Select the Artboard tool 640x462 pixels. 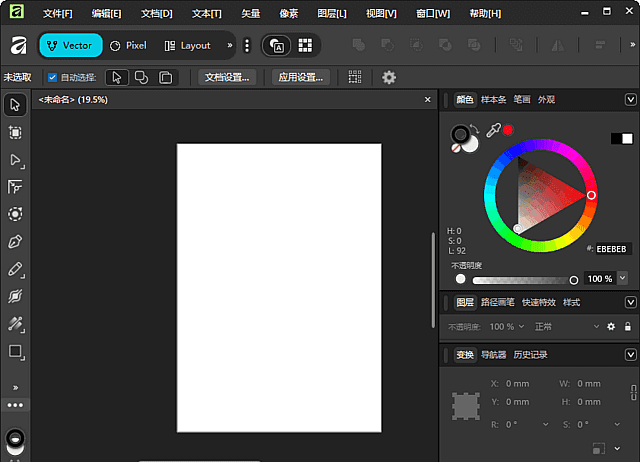15,133
